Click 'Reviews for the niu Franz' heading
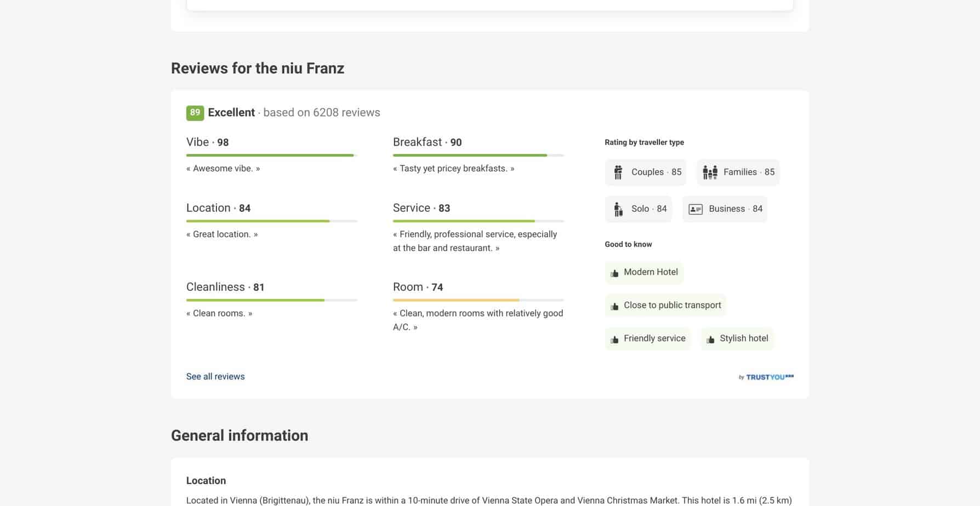Viewport: 980px width, 506px height. click(258, 68)
